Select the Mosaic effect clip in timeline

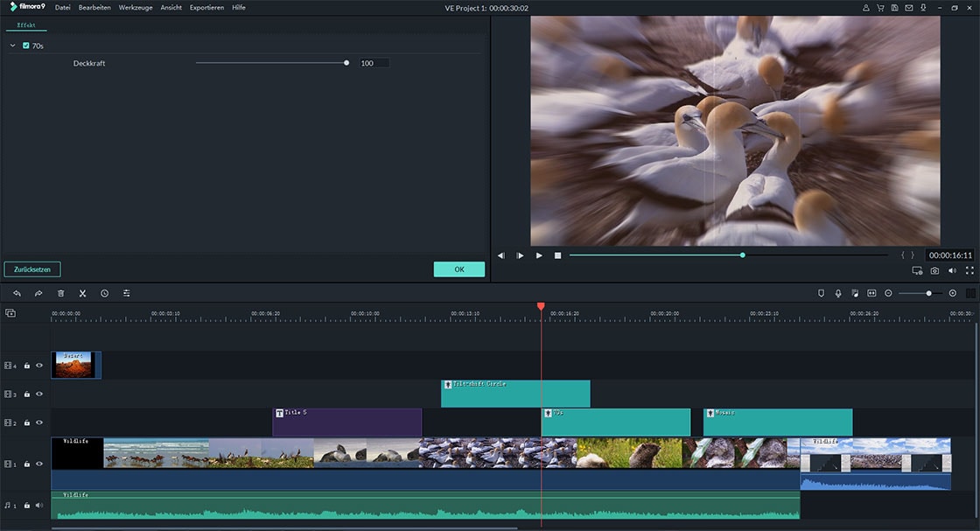point(778,423)
